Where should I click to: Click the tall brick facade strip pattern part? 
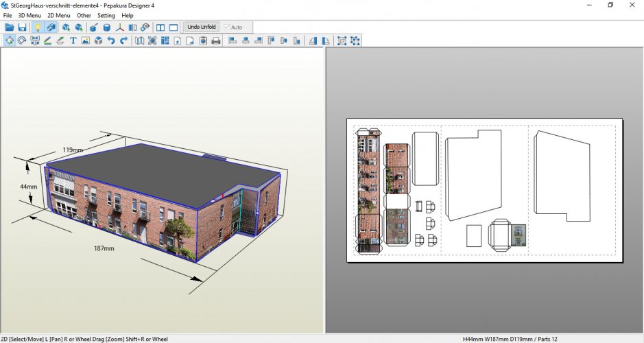pyautogui.click(x=368, y=191)
